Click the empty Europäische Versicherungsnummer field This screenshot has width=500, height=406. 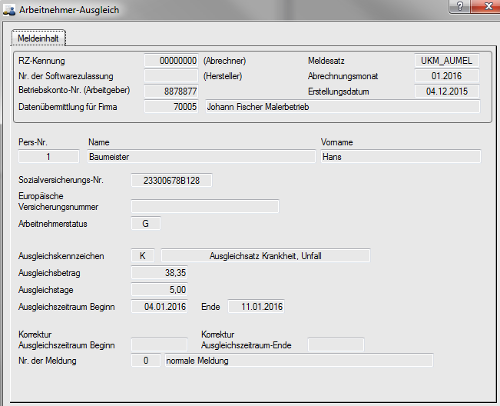click(x=205, y=206)
